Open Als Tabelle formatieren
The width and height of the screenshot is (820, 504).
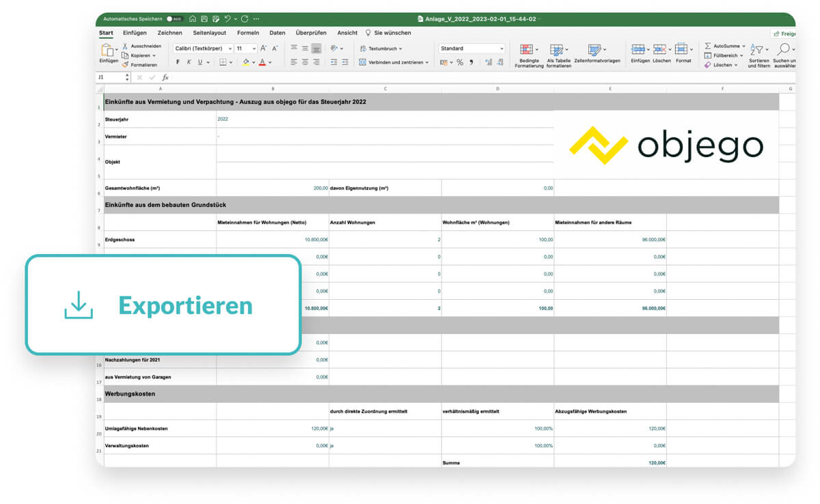pos(558,55)
